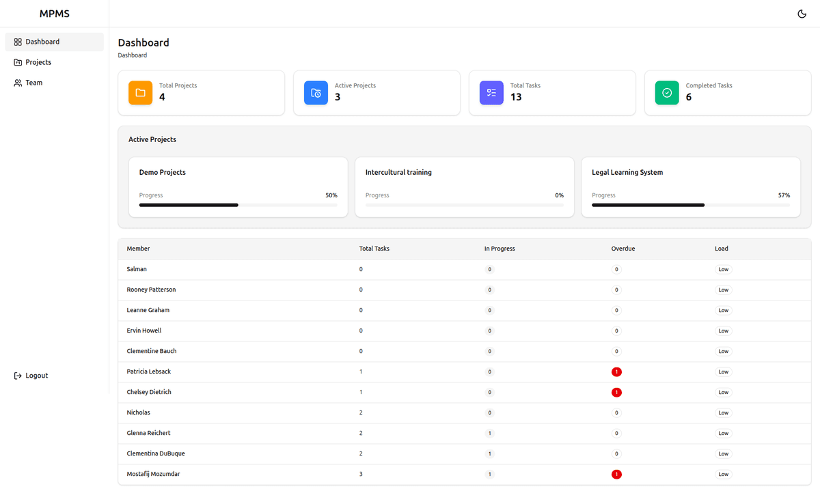This screenshot has height=504, width=820.
Task: Click the purple Total Tasks checklist icon
Action: [491, 93]
